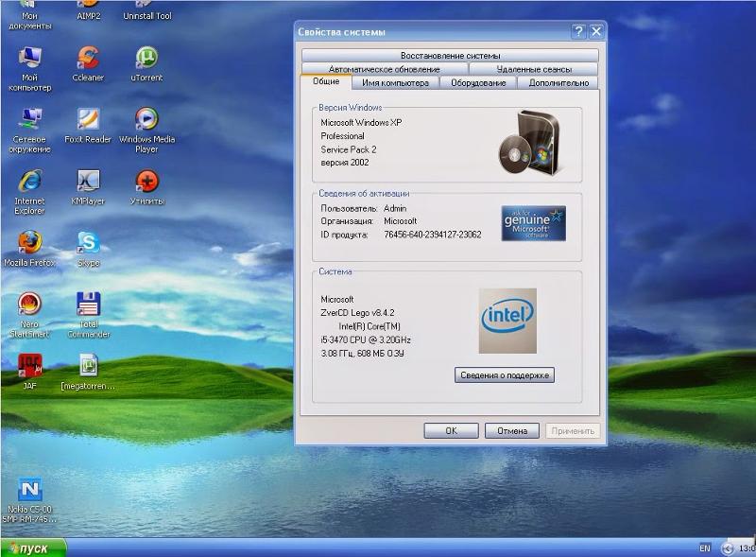The image size is (756, 557).
Task: Select the megatorrent file icon
Action: pos(88,372)
